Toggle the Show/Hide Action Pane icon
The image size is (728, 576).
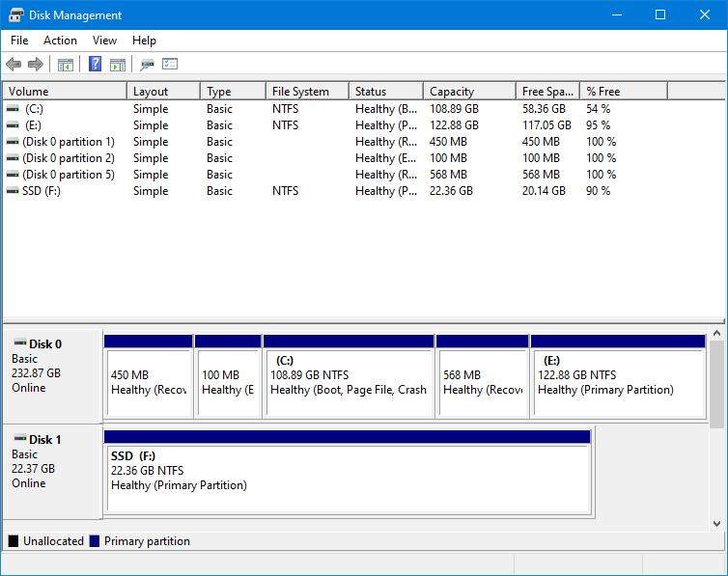point(118,65)
